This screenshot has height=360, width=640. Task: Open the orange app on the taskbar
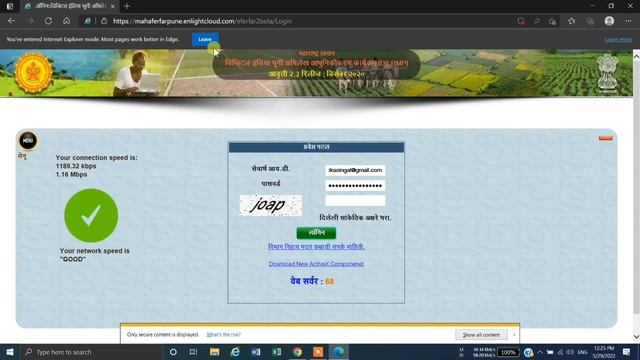318,352
